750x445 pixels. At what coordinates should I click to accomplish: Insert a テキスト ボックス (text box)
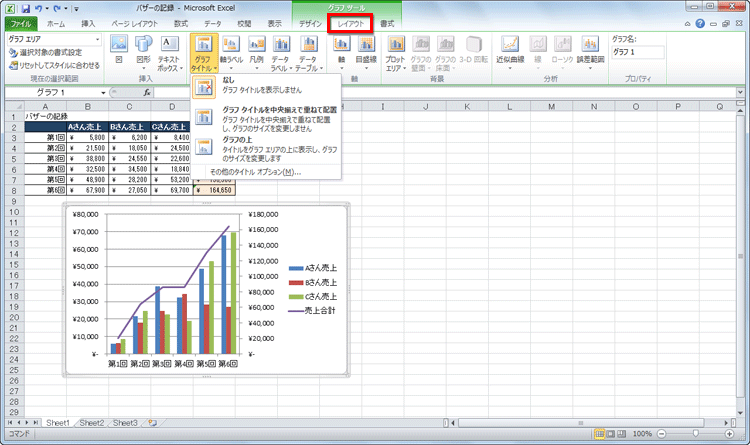click(170, 52)
